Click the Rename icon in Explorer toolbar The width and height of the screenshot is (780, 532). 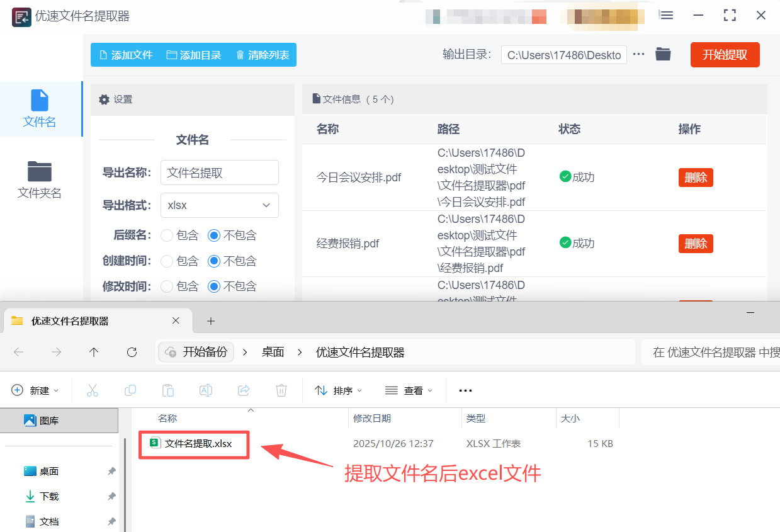click(206, 390)
